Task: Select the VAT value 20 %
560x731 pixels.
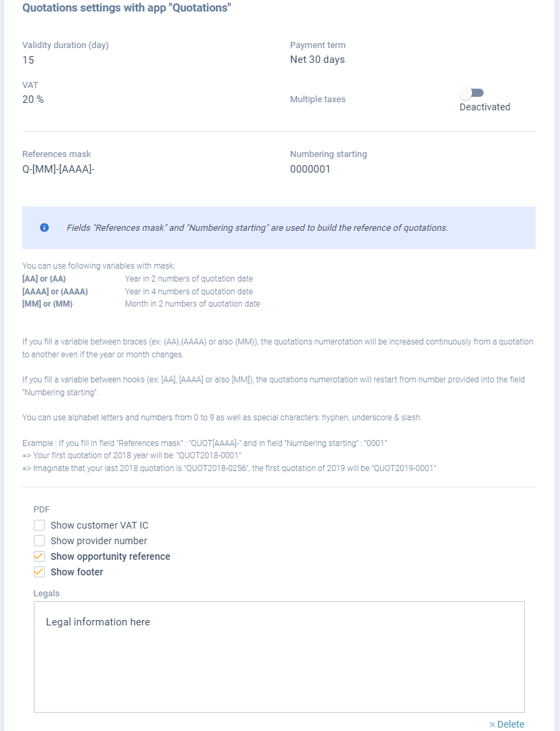Action: (x=33, y=99)
